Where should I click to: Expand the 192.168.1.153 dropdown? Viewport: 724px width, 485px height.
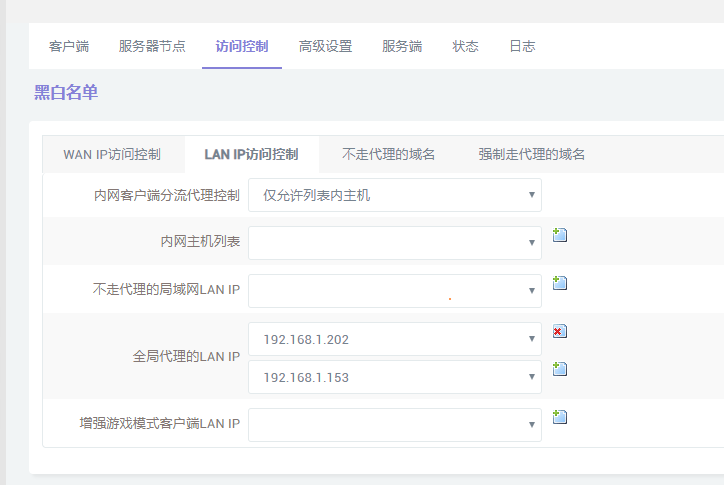(x=395, y=377)
